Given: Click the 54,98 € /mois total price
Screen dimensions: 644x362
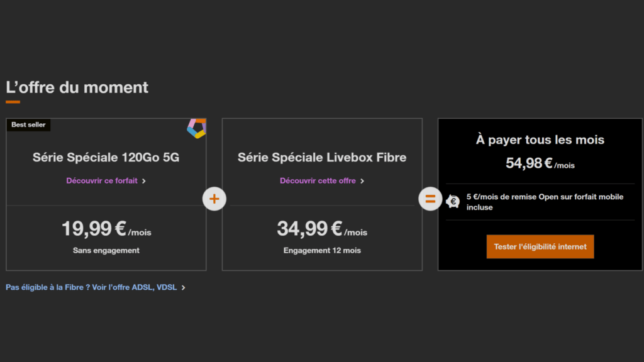Looking at the screenshot, I should [x=540, y=163].
